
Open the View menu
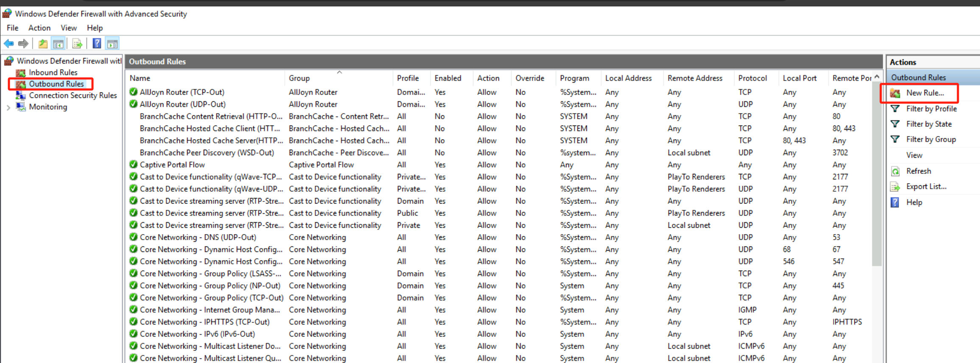(69, 28)
